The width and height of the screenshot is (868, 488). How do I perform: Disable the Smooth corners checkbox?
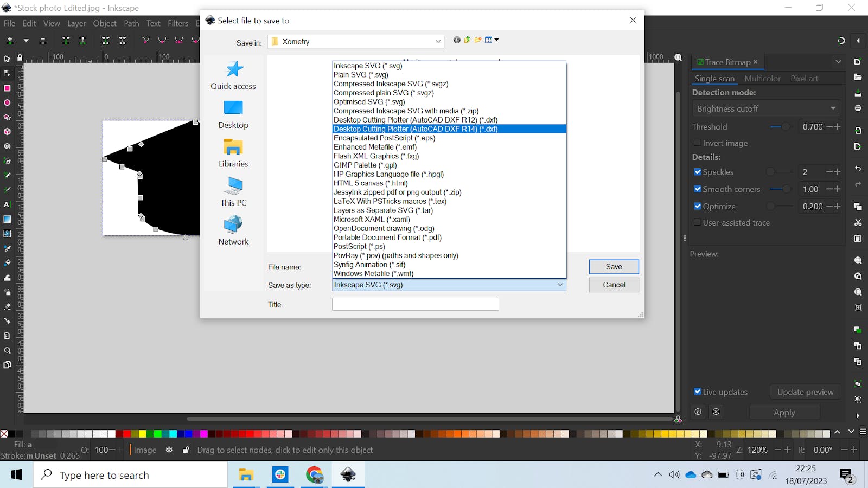click(x=698, y=189)
